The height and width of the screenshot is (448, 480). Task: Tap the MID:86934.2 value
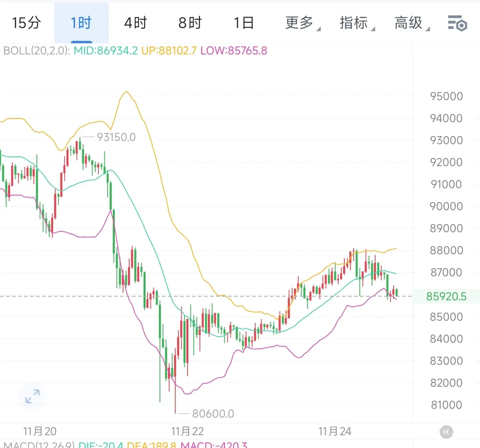click(106, 51)
